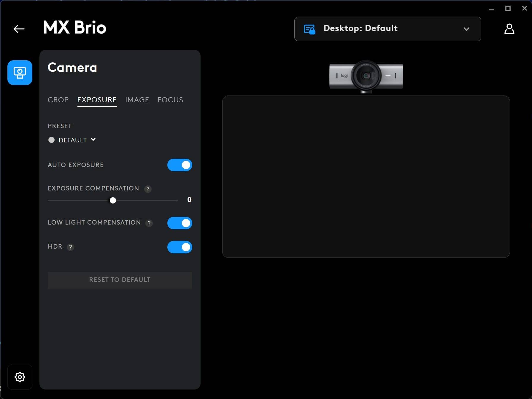This screenshot has width=532, height=399.
Task: Click the Camera panel heading
Action: coord(72,68)
